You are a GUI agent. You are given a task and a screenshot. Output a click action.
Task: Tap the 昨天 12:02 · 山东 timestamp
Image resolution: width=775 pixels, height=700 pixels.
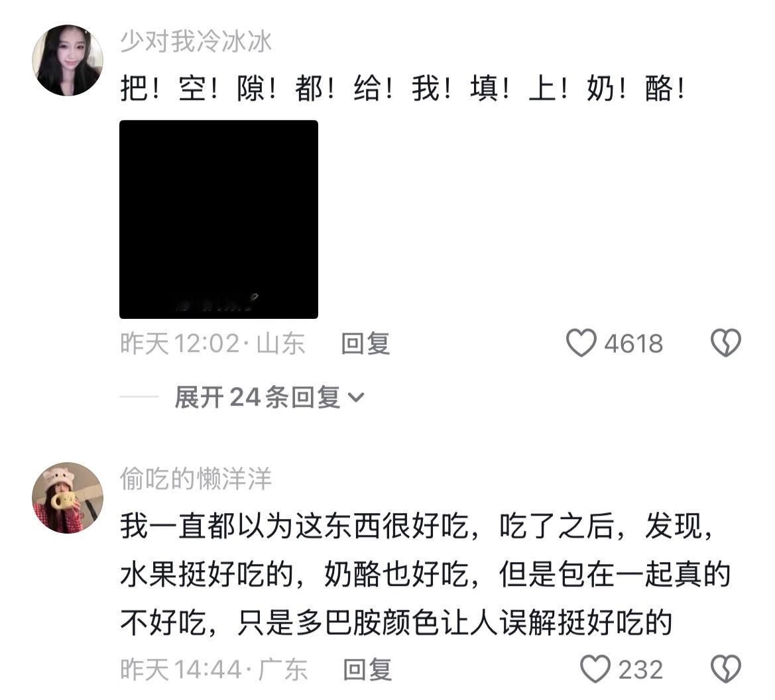click(213, 343)
